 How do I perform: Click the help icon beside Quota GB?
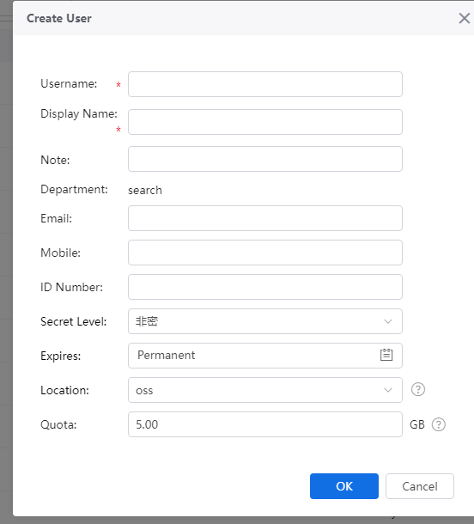(439, 424)
